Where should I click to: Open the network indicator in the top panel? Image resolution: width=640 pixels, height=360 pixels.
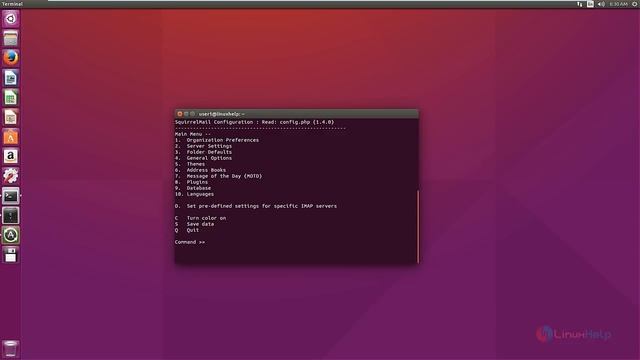(580, 4)
